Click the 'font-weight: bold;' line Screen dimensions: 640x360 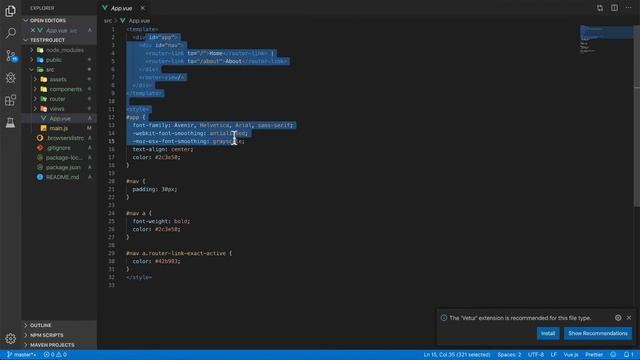click(161, 221)
